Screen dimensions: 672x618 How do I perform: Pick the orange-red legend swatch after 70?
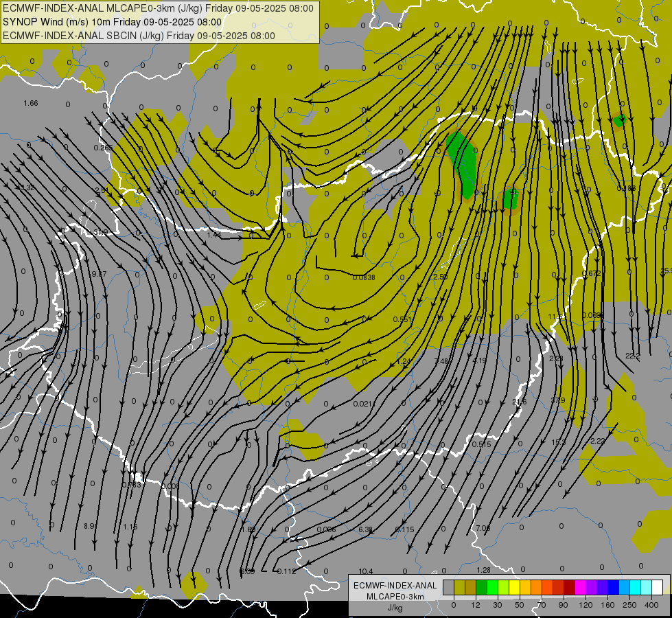click(547, 588)
